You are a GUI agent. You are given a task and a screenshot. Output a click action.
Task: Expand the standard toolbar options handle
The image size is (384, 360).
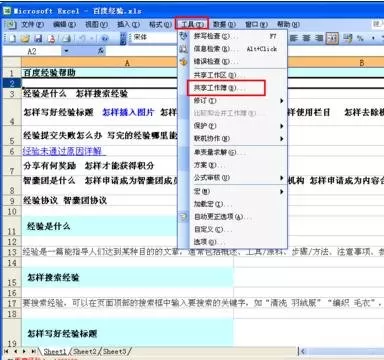tap(123, 38)
